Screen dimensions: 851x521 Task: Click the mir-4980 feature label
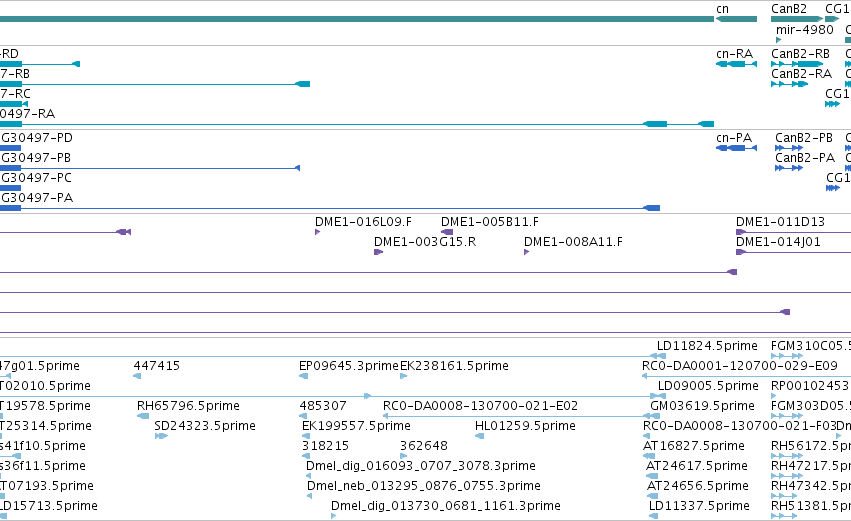point(804,29)
